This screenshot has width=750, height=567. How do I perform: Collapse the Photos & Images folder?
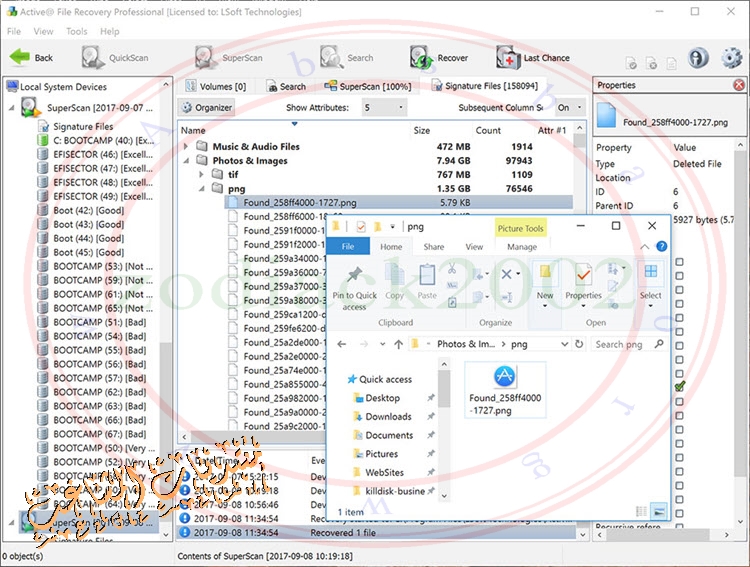tap(186, 160)
